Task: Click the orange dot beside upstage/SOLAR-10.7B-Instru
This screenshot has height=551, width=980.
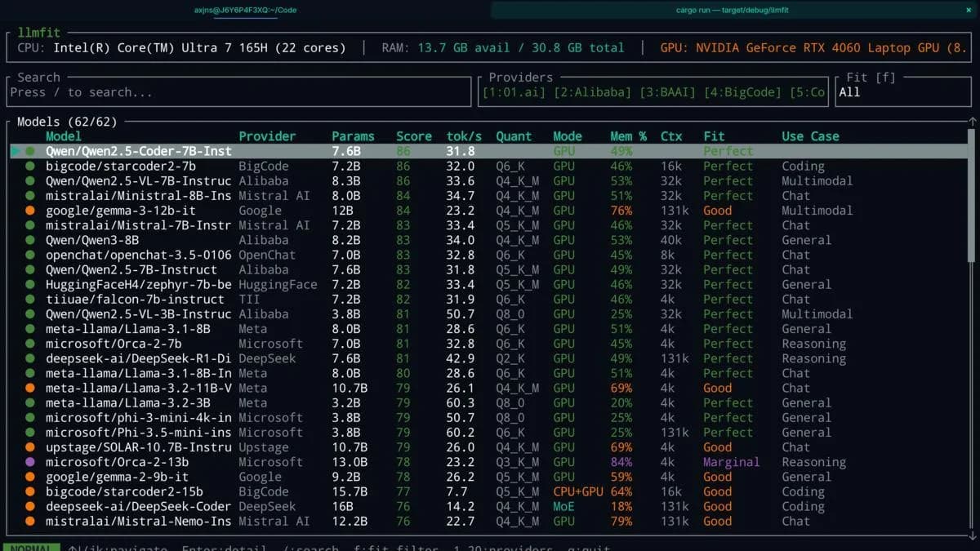Action: pos(30,447)
